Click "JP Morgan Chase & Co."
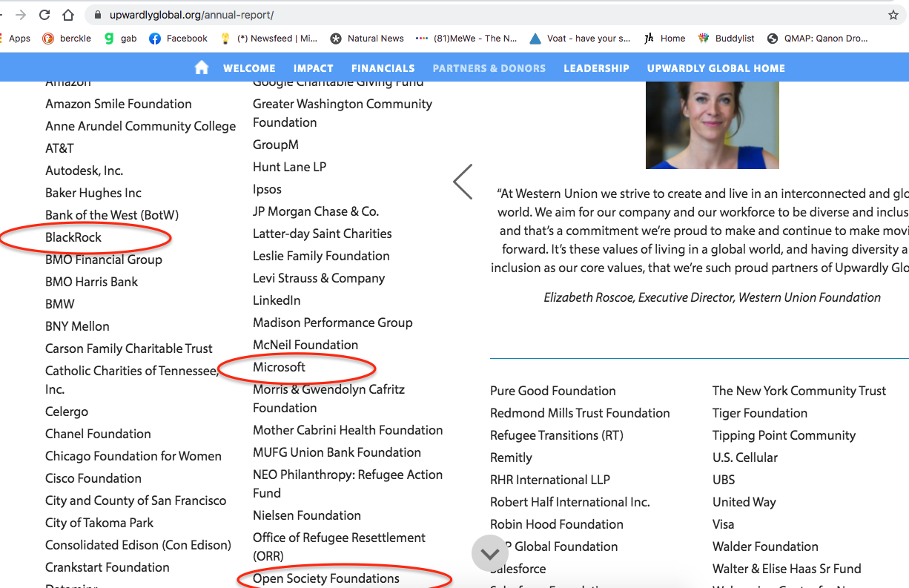This screenshot has width=909, height=588. coord(316,211)
